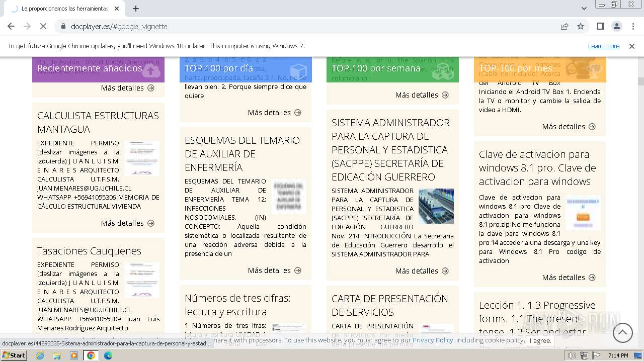Click the volume speaker tray icon
644x362 pixels.
[x=572, y=355]
